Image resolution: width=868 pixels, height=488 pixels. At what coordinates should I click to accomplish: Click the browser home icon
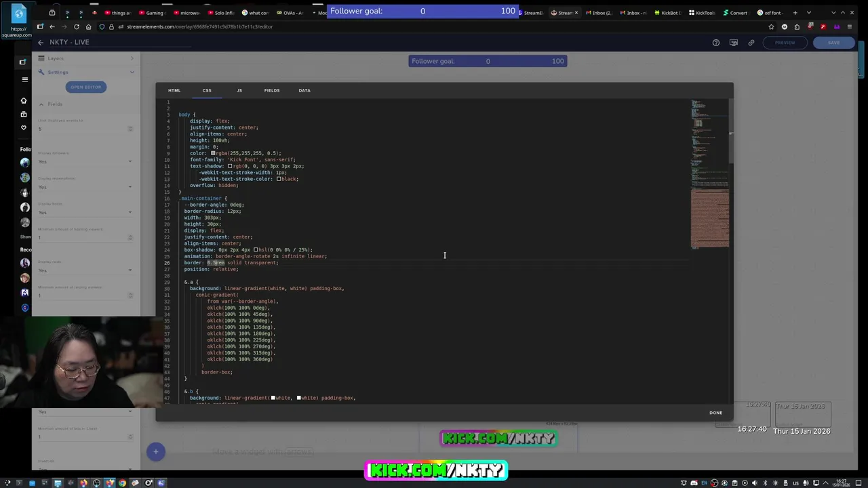point(89,26)
